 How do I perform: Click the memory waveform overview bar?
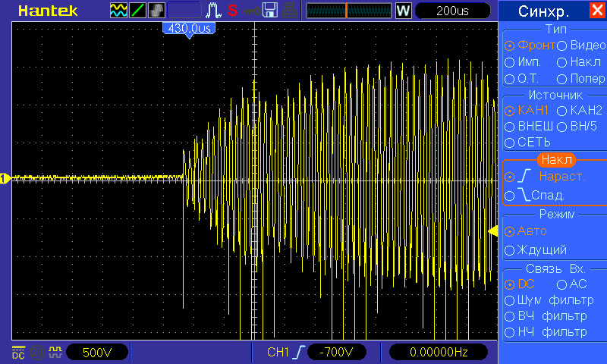click(x=349, y=11)
